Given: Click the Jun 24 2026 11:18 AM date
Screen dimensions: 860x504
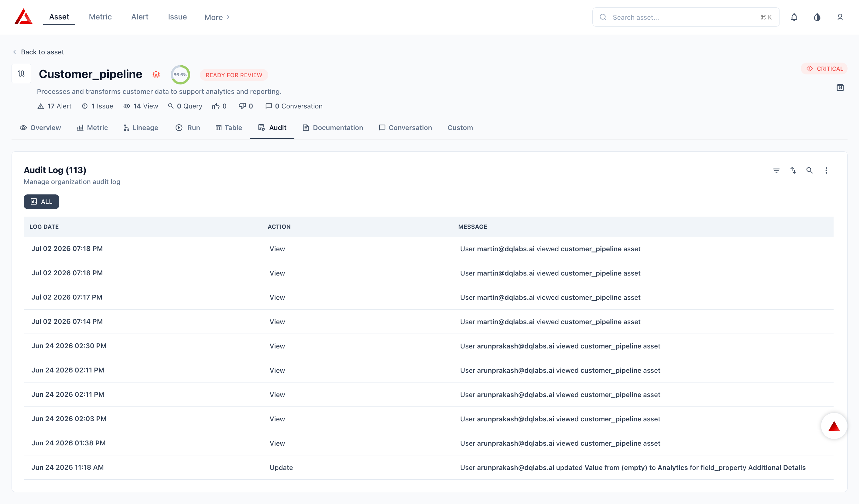Looking at the screenshot, I should (67, 468).
